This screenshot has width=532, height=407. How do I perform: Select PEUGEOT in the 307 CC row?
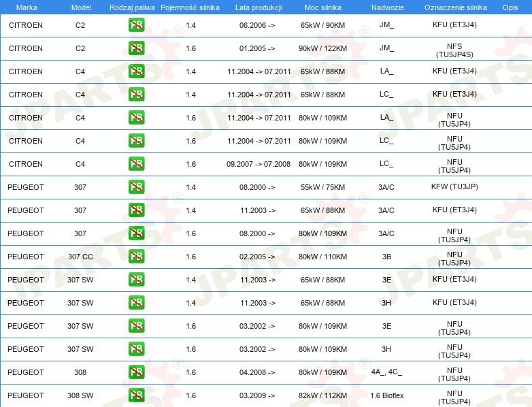click(26, 257)
